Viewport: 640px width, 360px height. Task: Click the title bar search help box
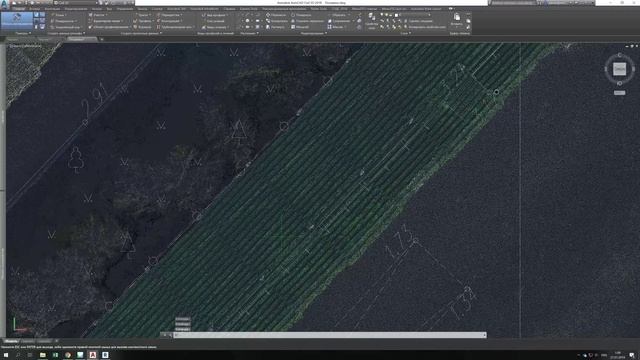(513, 3)
